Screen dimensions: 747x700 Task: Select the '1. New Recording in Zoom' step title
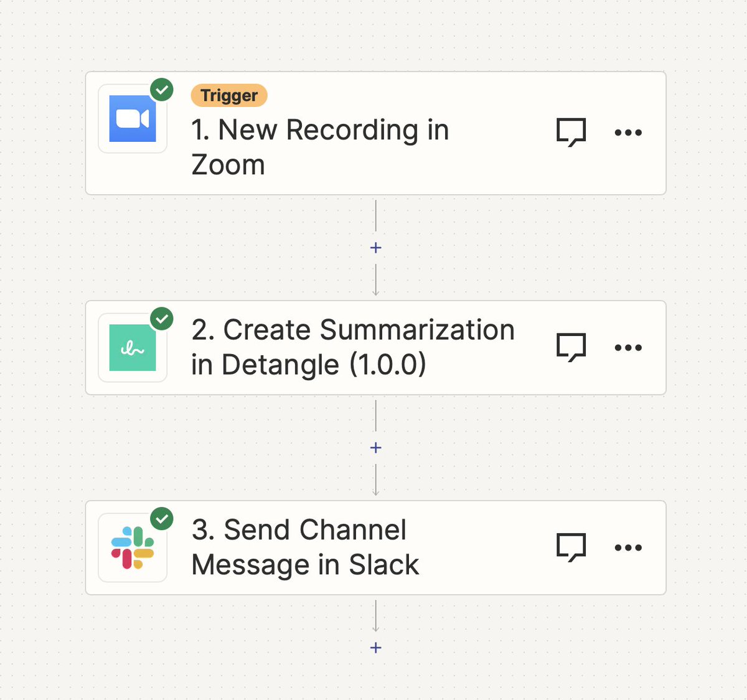coord(320,147)
